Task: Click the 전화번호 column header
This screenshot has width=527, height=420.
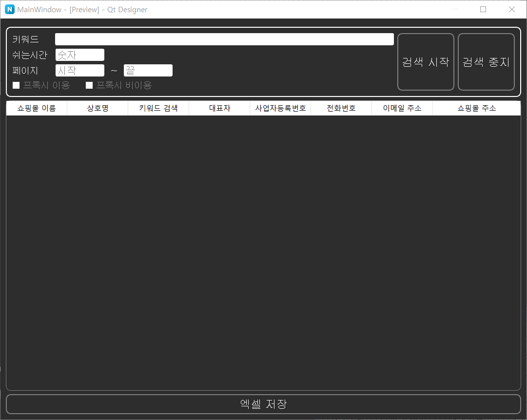Action: (x=341, y=108)
